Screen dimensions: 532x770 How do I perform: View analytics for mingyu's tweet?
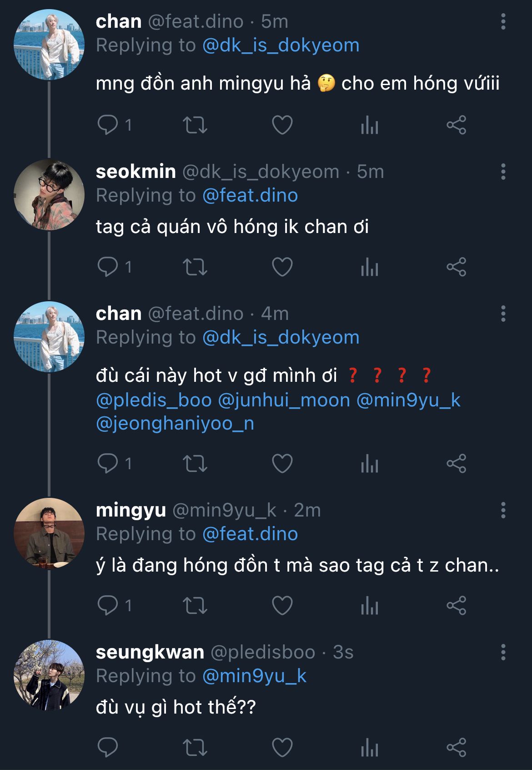(x=369, y=605)
